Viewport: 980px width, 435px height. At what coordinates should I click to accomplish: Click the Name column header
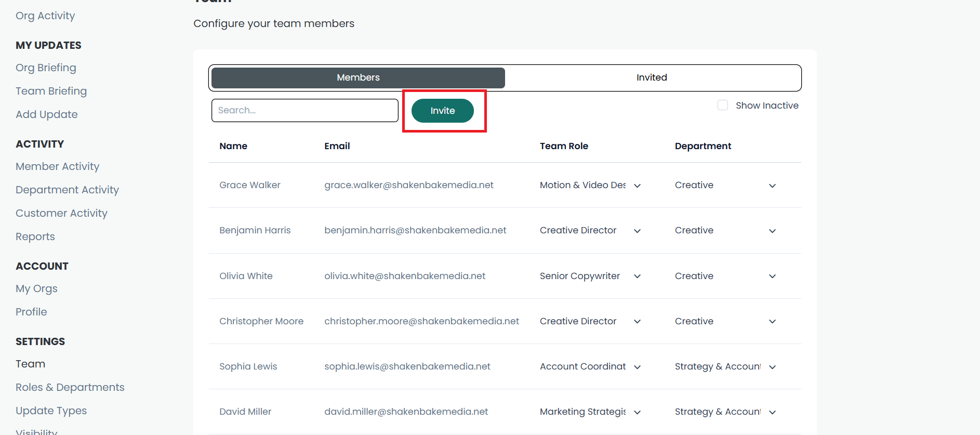(x=233, y=146)
